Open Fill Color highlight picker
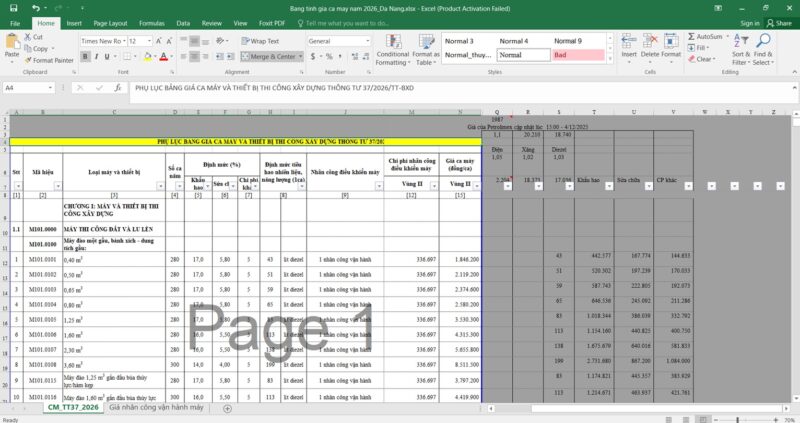The width and height of the screenshot is (800, 423). point(147,57)
